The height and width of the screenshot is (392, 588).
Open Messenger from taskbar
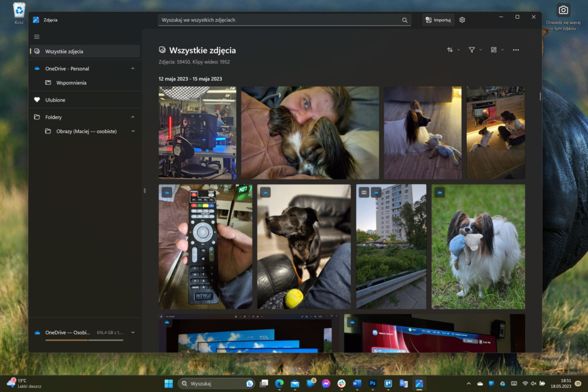point(326,383)
